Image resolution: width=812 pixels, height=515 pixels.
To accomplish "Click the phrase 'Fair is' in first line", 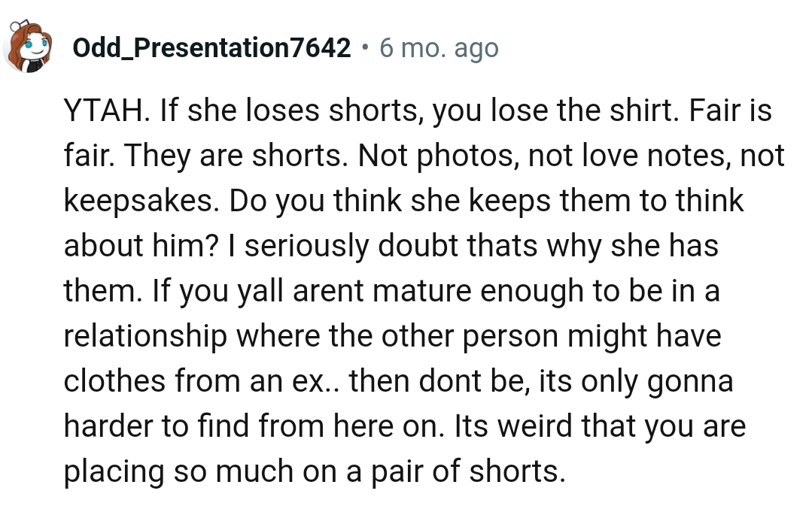I will coord(730,111).
